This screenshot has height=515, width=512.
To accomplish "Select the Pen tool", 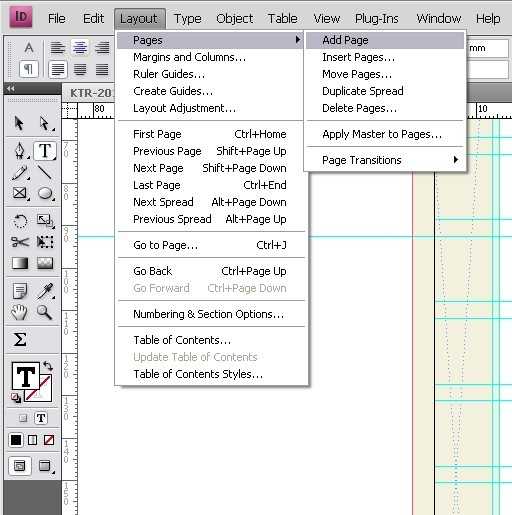I will (20, 151).
